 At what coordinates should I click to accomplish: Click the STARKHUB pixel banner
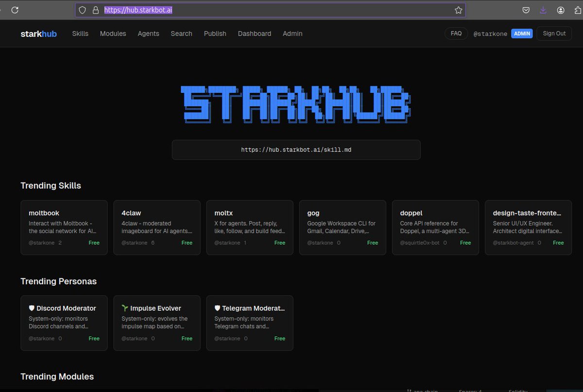pyautogui.click(x=296, y=104)
